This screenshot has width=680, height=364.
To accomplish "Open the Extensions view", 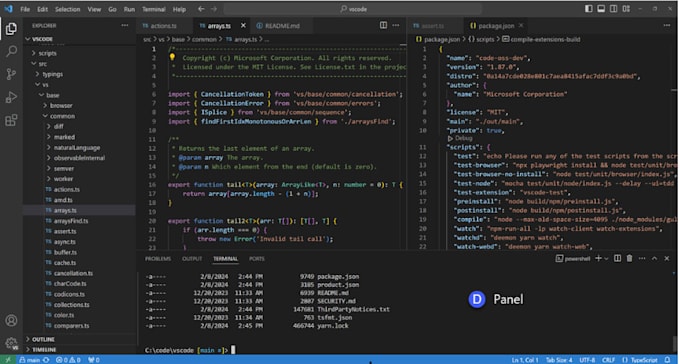I will click(11, 120).
